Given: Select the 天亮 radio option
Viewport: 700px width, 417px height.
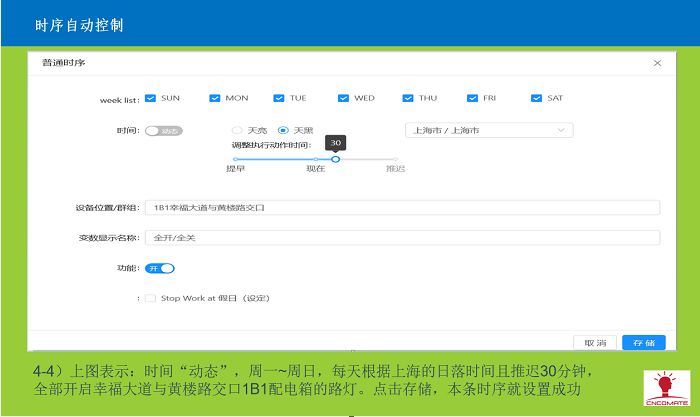Looking at the screenshot, I should (x=237, y=130).
